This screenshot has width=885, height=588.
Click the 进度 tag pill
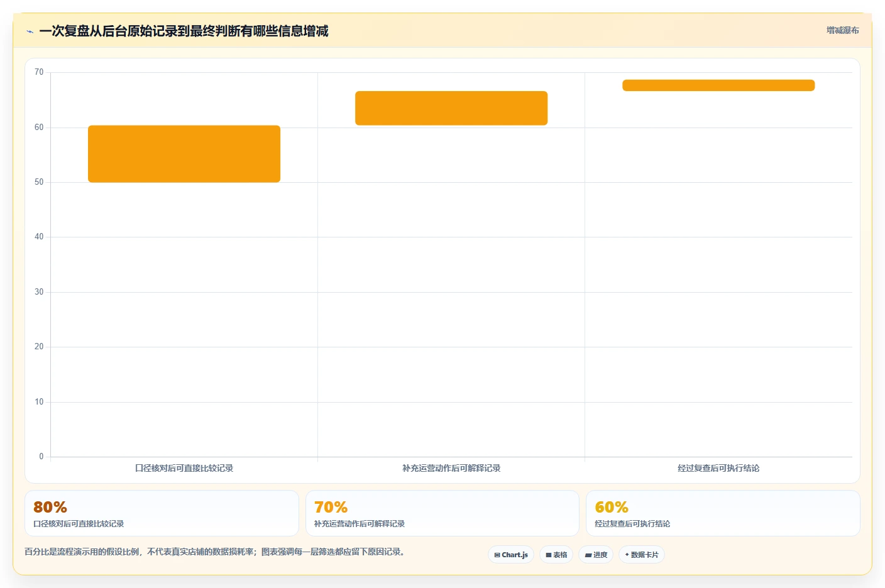(x=596, y=555)
